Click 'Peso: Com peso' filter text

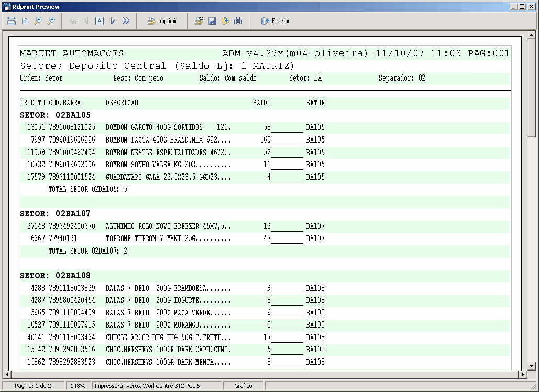pos(138,78)
